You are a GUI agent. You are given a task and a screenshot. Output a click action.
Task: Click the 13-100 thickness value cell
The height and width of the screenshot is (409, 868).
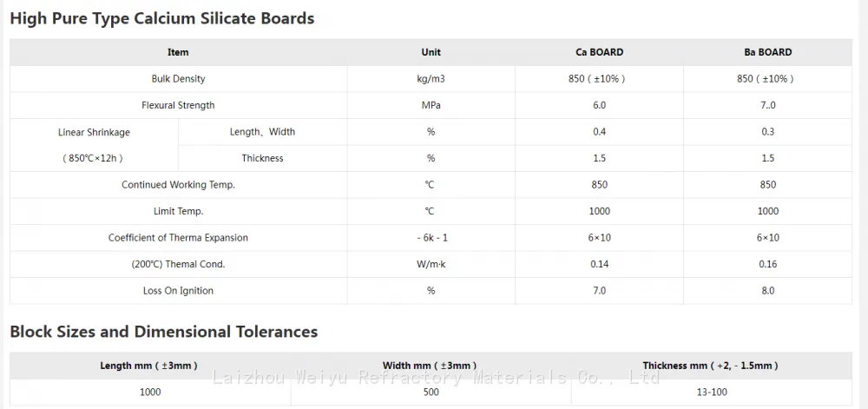pyautogui.click(x=712, y=393)
